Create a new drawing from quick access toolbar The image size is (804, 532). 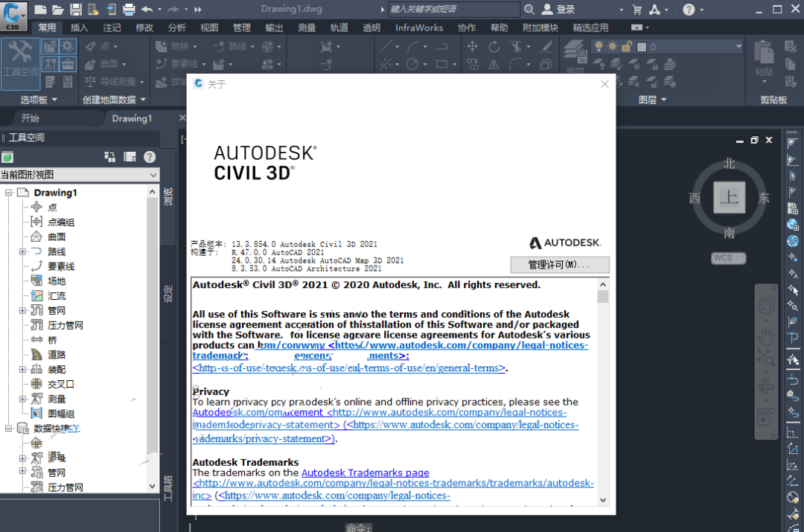click(40, 9)
